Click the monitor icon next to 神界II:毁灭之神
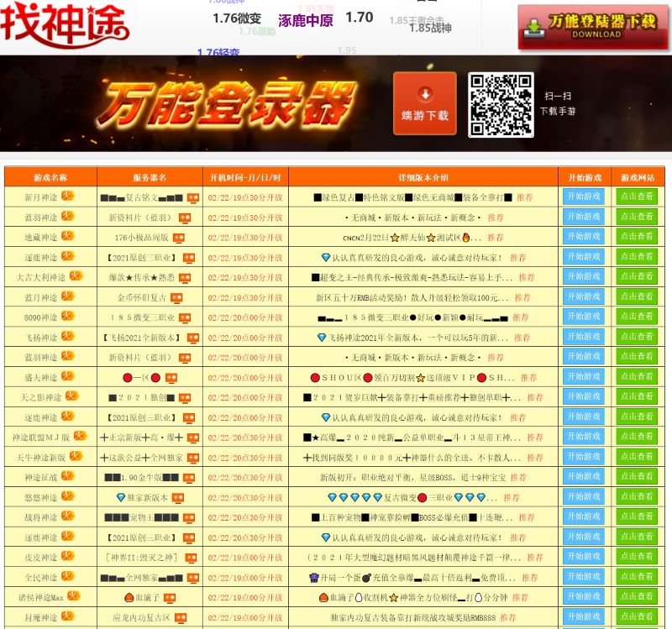This screenshot has width=672, height=629. [x=191, y=558]
